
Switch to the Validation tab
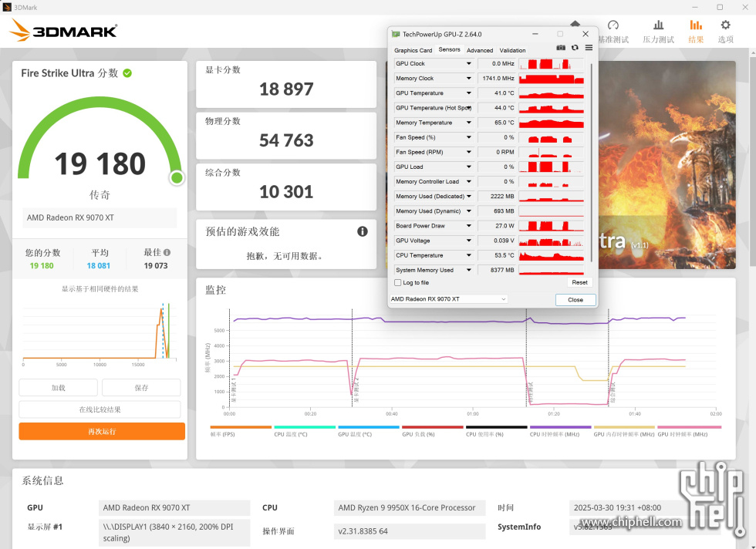pyautogui.click(x=512, y=50)
